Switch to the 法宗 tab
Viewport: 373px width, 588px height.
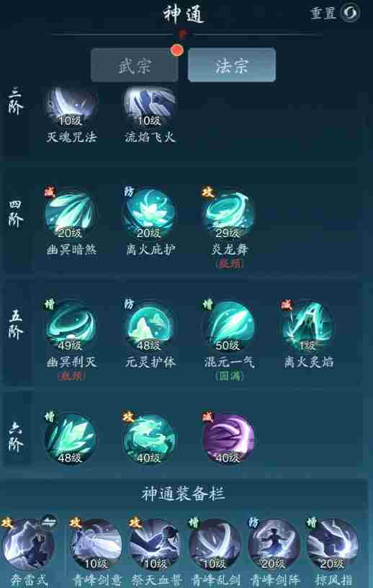[232, 65]
